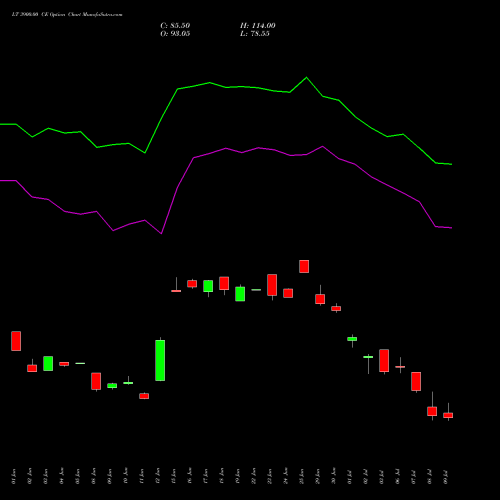Click the 09 Jul date label

click(446, 477)
